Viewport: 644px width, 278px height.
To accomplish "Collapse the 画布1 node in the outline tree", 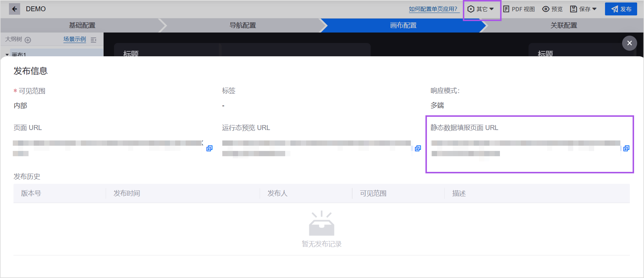I will [x=7, y=55].
